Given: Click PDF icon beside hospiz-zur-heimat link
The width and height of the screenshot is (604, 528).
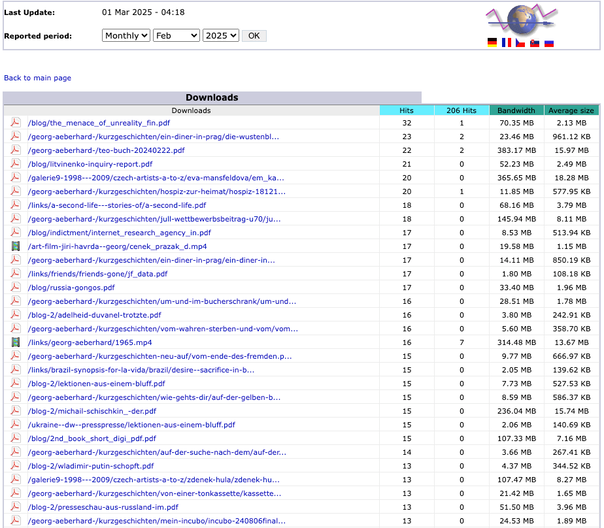Looking at the screenshot, I should pyautogui.click(x=15, y=191).
